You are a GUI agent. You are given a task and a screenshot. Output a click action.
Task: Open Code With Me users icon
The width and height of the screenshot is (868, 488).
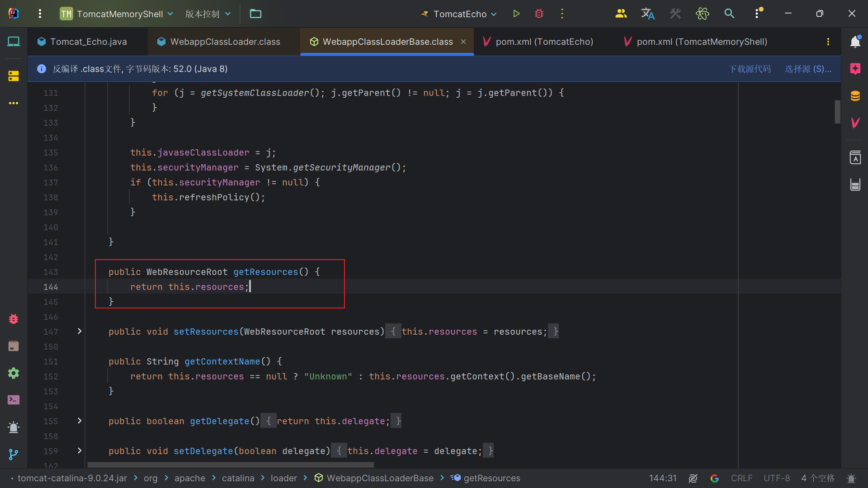click(621, 14)
